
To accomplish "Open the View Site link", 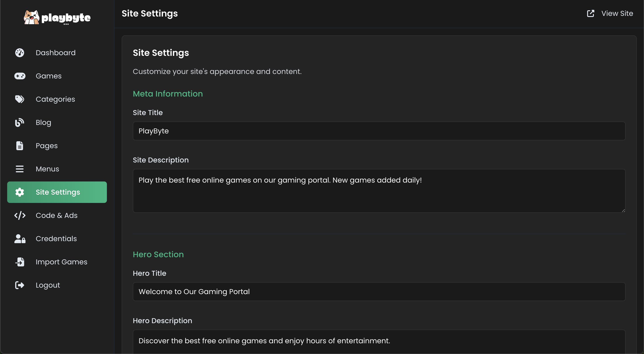I will click(617, 13).
